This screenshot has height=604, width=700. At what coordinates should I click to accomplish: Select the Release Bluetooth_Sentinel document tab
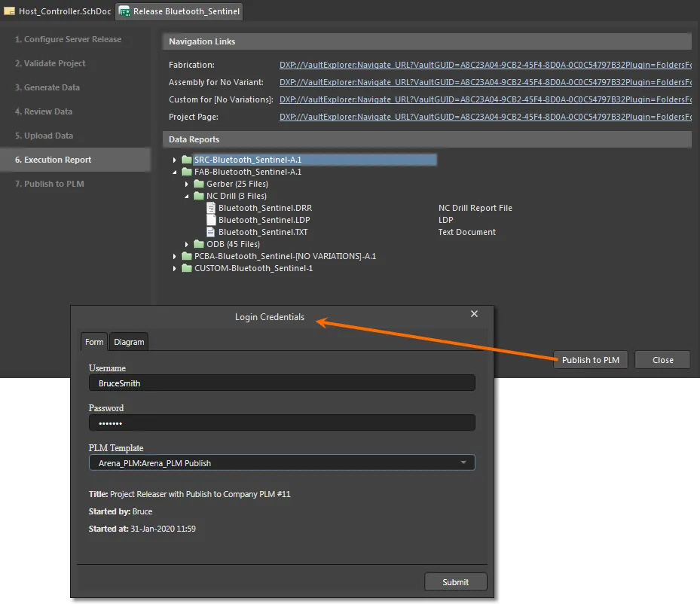click(179, 11)
